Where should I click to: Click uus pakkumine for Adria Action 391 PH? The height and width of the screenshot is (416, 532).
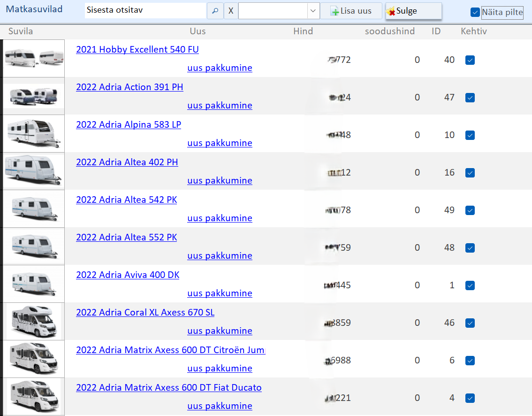(220, 106)
